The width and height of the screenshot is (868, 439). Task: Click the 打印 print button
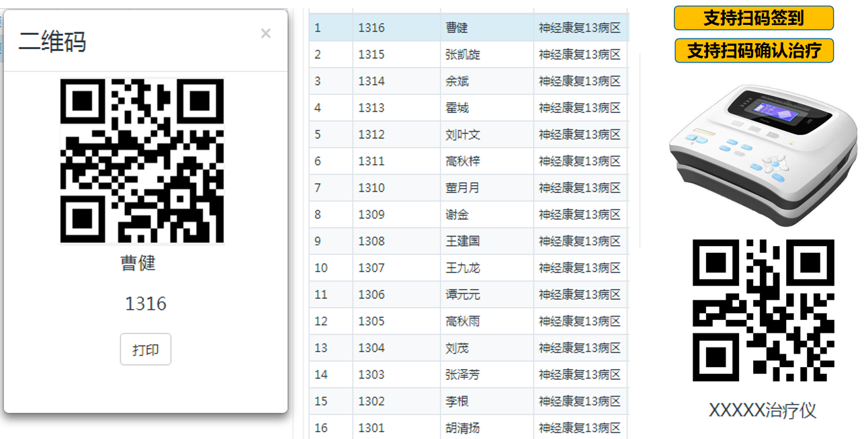146,350
